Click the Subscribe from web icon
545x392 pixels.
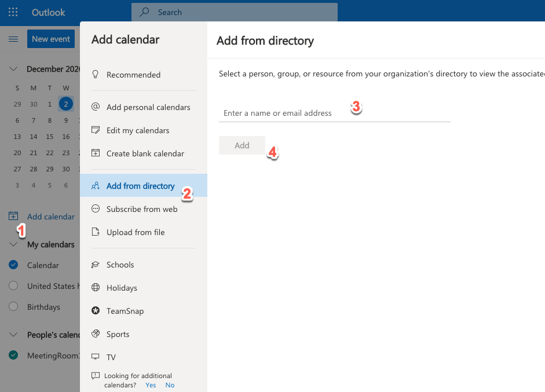[x=95, y=208]
